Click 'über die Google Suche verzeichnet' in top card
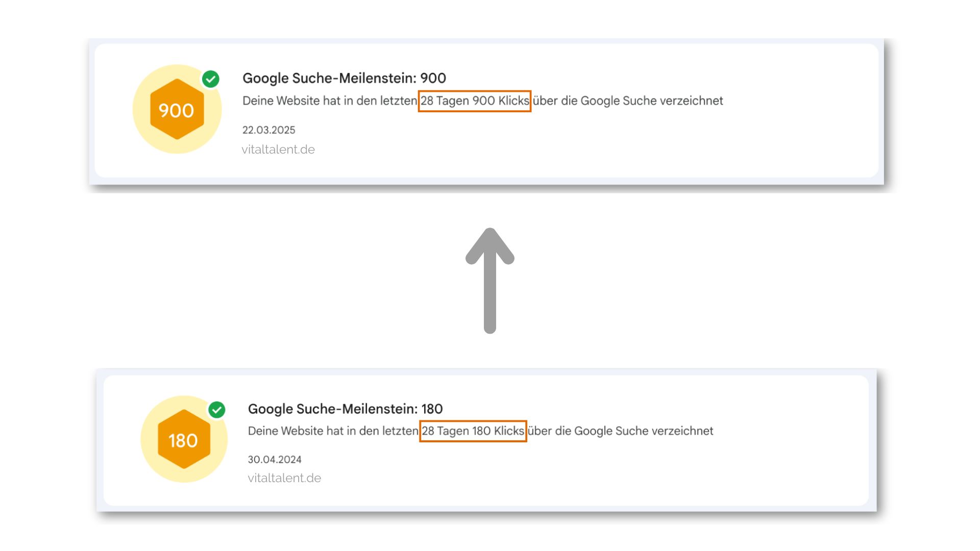The width and height of the screenshot is (980, 551). (x=628, y=101)
